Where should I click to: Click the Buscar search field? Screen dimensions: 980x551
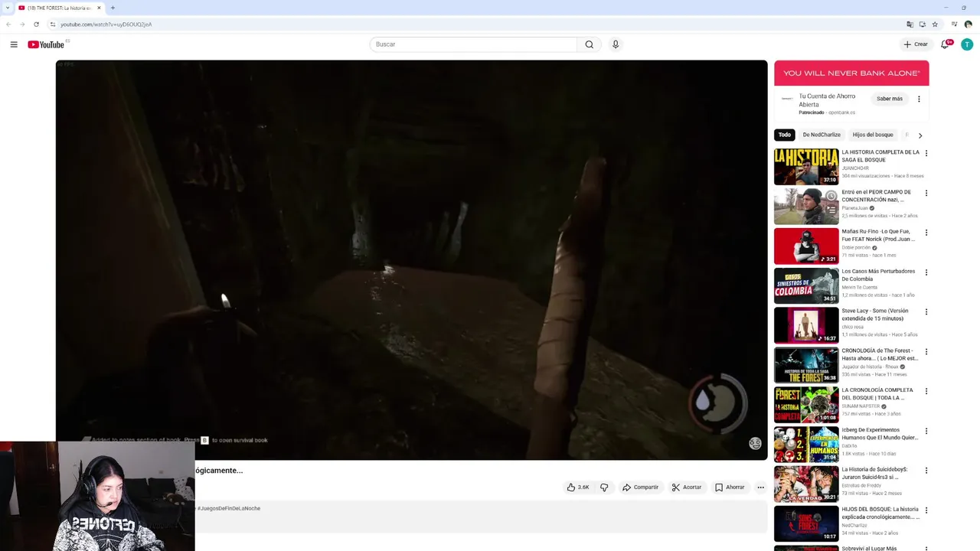pos(473,44)
